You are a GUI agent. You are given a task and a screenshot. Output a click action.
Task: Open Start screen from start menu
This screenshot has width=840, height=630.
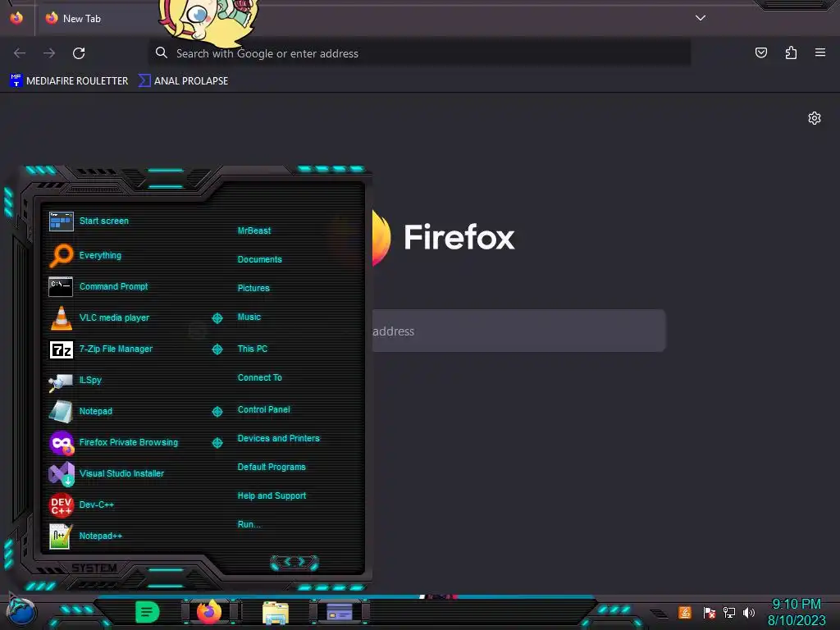(104, 221)
